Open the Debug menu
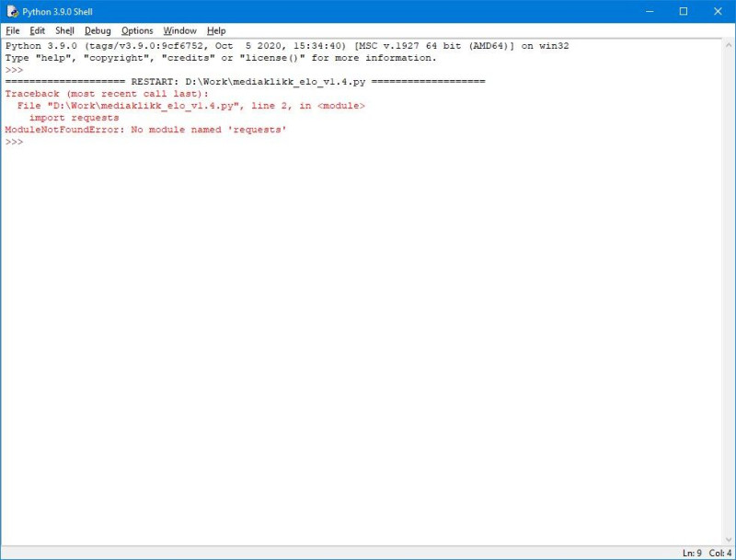Image resolution: width=736 pixels, height=560 pixels. point(98,31)
